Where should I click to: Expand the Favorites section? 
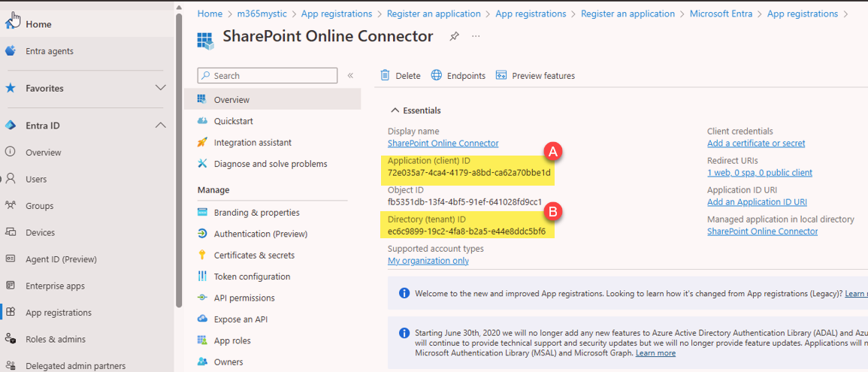pyautogui.click(x=160, y=88)
